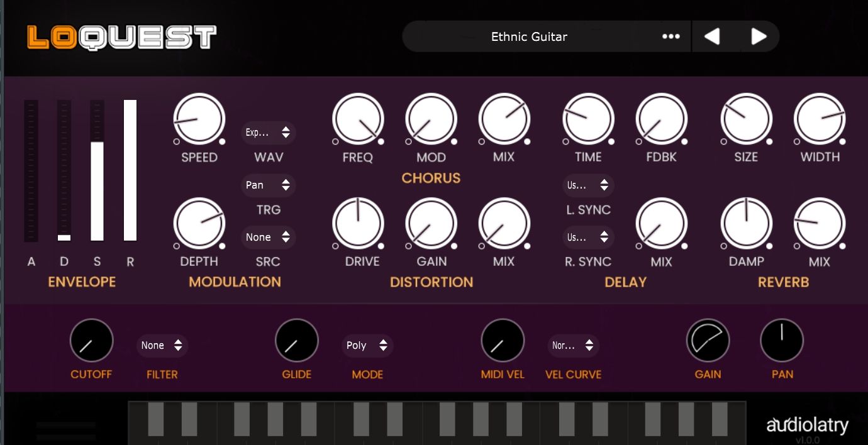This screenshot has width=868, height=445.
Task: Click the reverb DAMP knob
Action: (747, 223)
